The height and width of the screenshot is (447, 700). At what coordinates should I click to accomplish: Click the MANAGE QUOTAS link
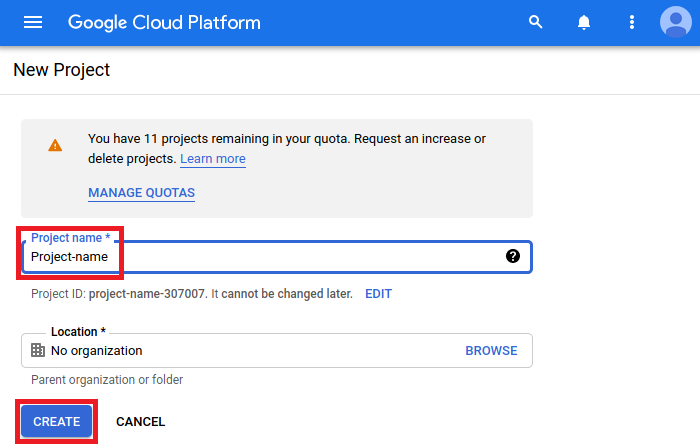141,192
